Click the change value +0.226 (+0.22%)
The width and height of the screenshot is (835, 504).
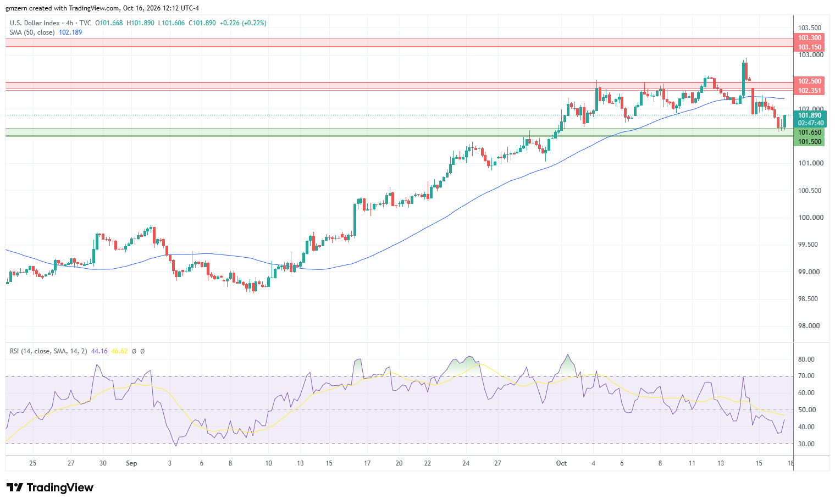(x=243, y=23)
